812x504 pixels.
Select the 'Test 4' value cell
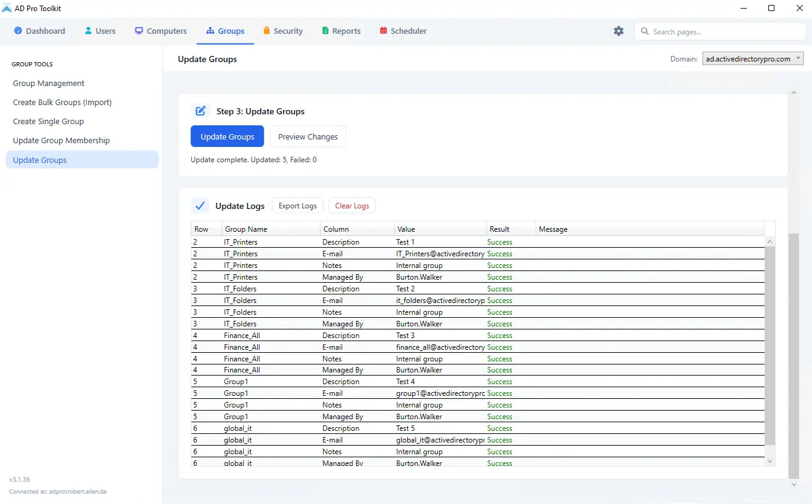coord(440,382)
